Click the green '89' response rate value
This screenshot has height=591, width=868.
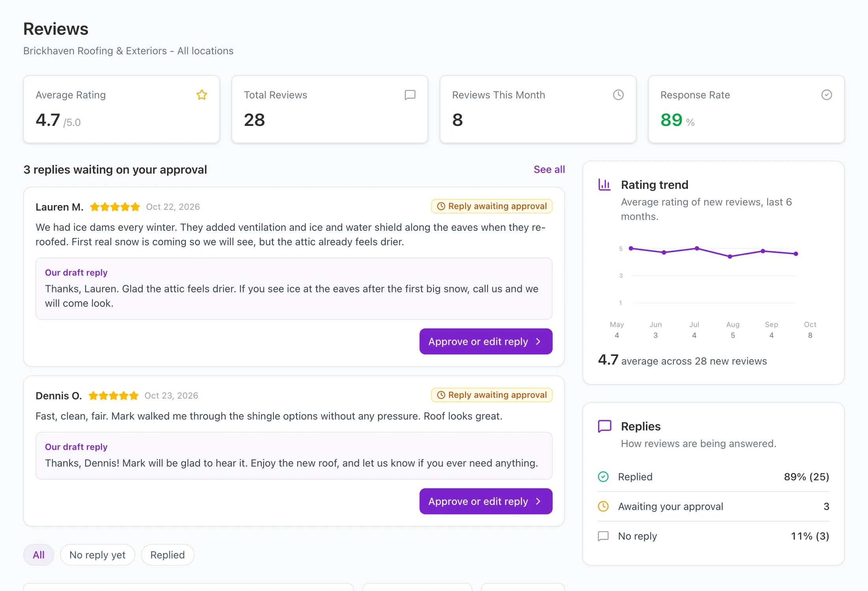[671, 120]
